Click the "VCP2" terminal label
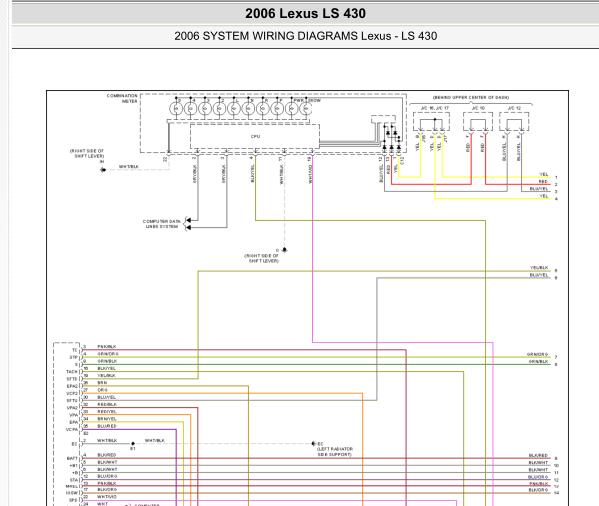This screenshot has height=506, width=599. click(72, 393)
